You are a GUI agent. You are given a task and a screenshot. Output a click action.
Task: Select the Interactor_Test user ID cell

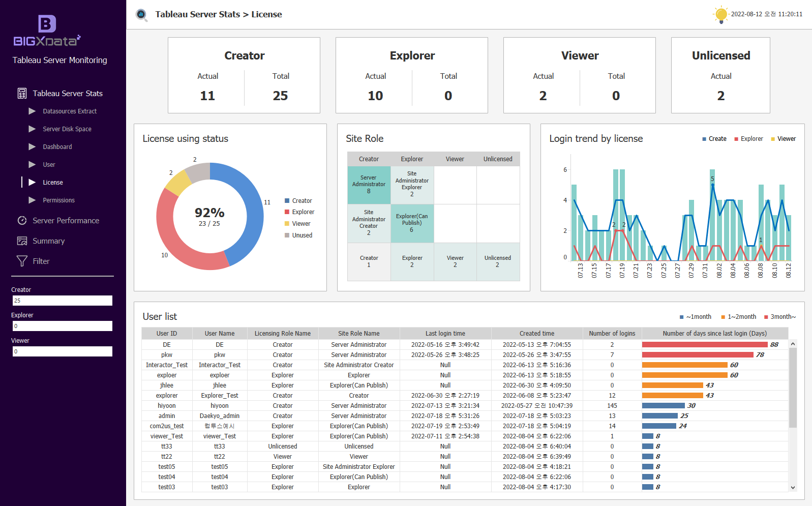pyautogui.click(x=167, y=365)
